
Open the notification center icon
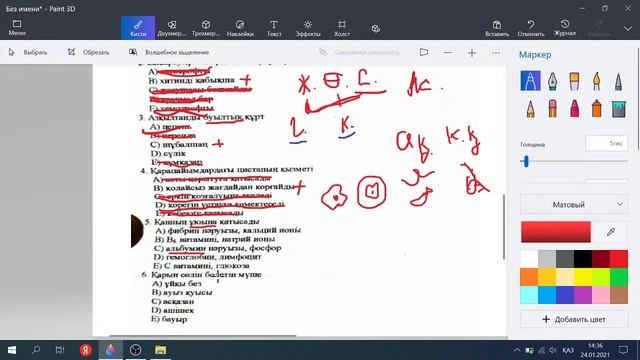(623, 350)
